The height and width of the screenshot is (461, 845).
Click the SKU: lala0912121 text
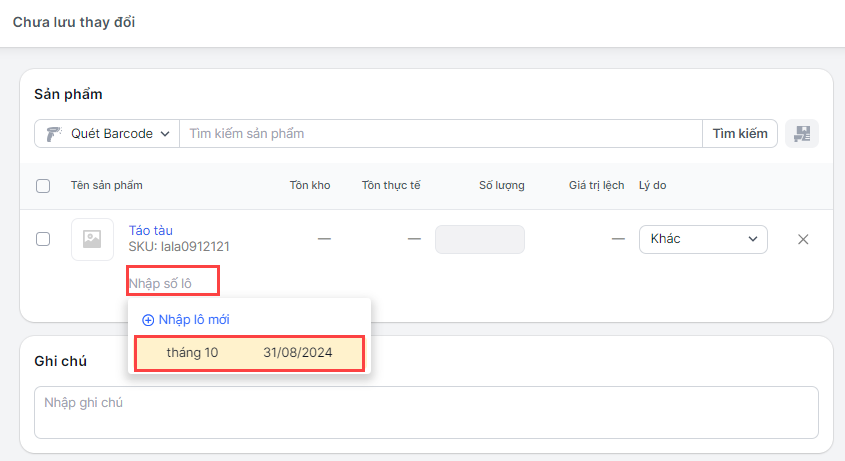[x=179, y=246]
